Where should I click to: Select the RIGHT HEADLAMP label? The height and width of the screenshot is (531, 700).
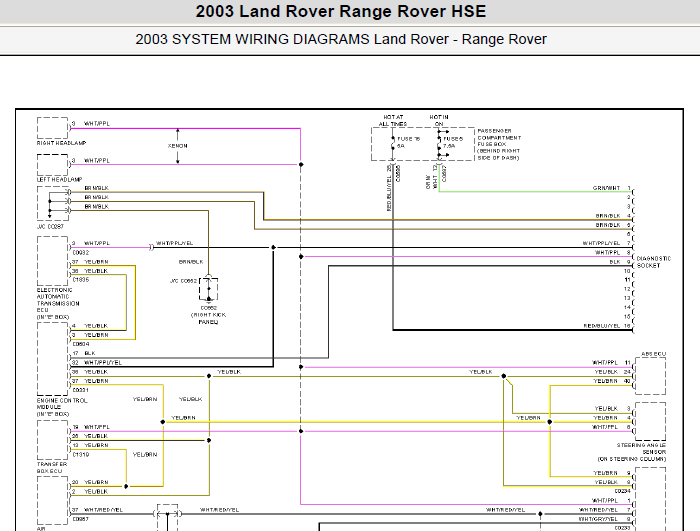(x=61, y=143)
